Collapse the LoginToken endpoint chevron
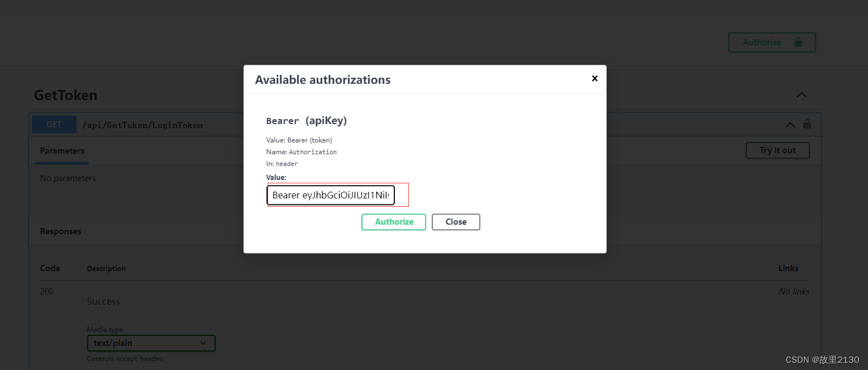This screenshot has height=370, width=868. pos(790,125)
